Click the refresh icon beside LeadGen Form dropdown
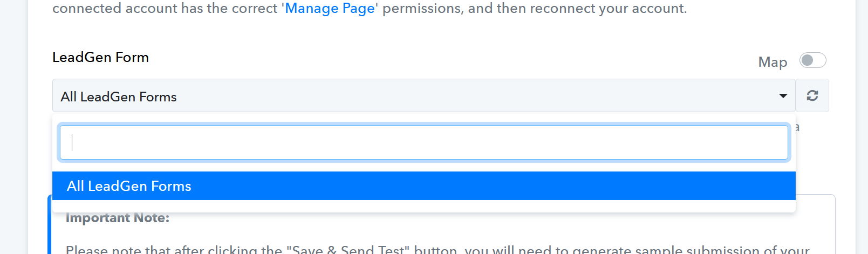The width and height of the screenshot is (868, 254). pyautogui.click(x=812, y=95)
